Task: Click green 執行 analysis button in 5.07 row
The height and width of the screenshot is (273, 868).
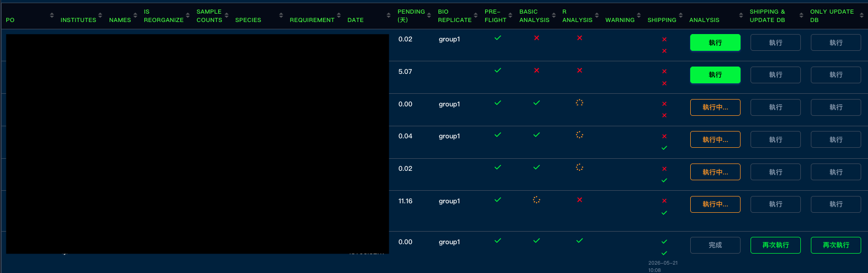Action: 715,75
